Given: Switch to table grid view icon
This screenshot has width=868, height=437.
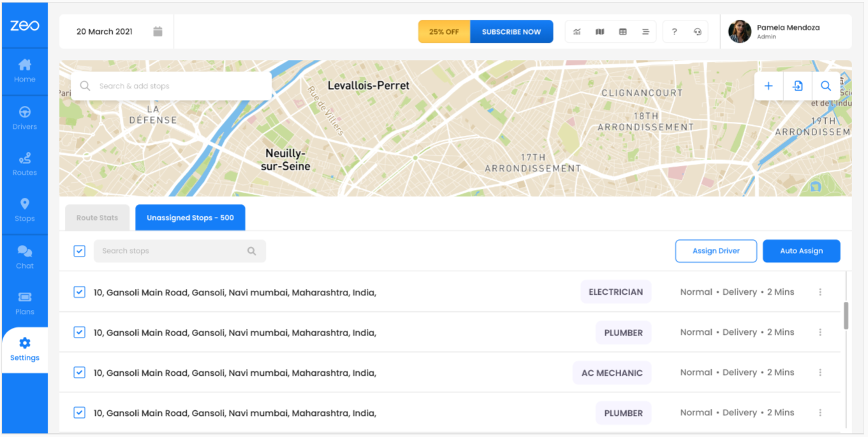Looking at the screenshot, I should click(x=623, y=32).
